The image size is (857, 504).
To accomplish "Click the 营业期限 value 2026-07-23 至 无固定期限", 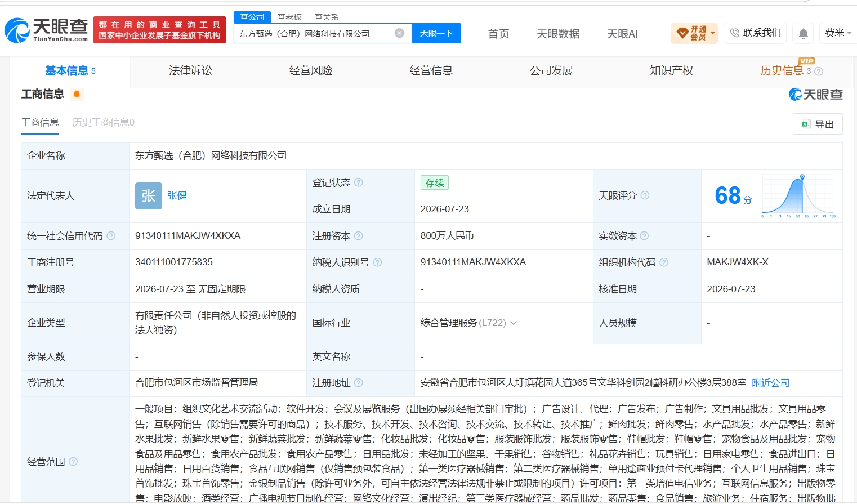I will (190, 289).
